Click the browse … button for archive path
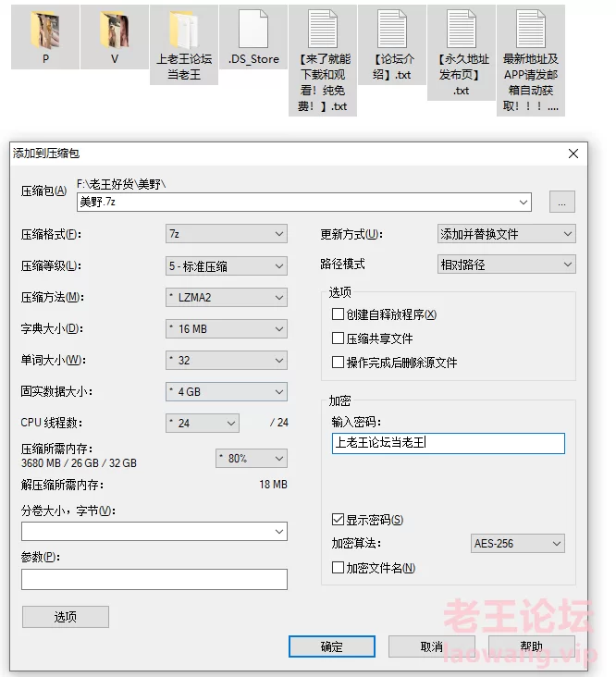Screen dimensions: 616x677 tap(561, 202)
